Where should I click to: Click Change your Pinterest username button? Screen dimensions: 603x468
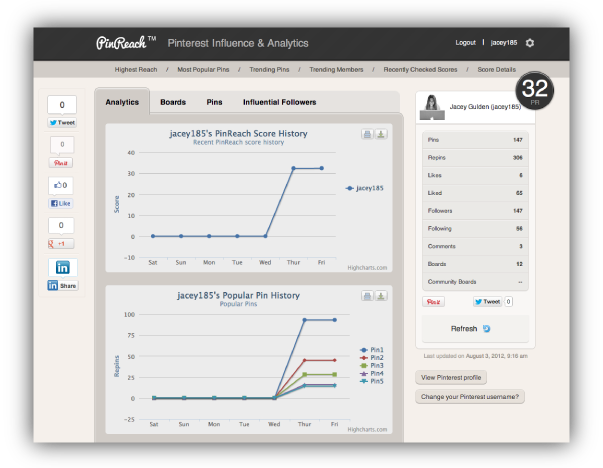(x=470, y=397)
